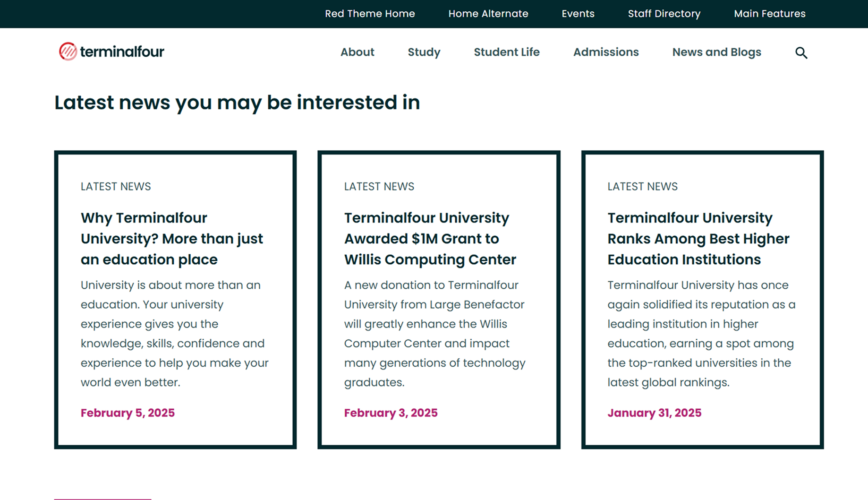This screenshot has width=868, height=500.
Task: Read the $1M Grant article headline
Action: pos(430,239)
